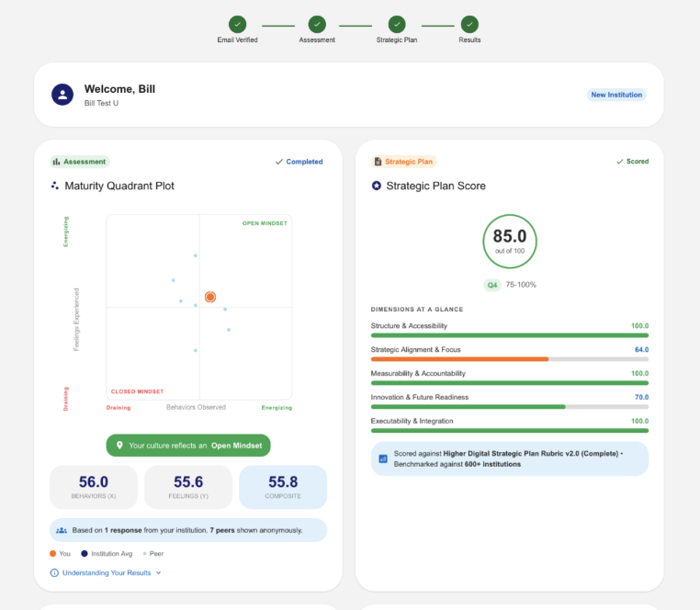Click the Assessment step checkmark circle
The height and width of the screenshot is (610, 700).
tap(317, 24)
